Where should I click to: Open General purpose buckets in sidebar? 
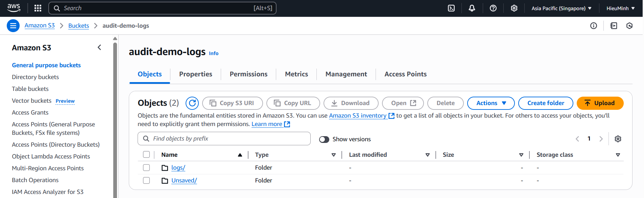click(46, 65)
